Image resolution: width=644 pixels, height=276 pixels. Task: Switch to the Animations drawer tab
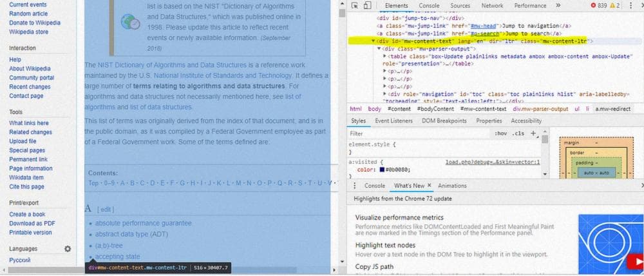[452, 186]
